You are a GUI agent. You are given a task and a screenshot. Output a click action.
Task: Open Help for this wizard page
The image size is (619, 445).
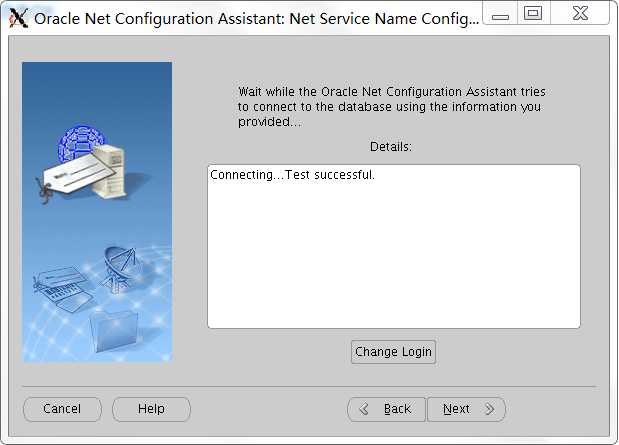tap(151, 409)
